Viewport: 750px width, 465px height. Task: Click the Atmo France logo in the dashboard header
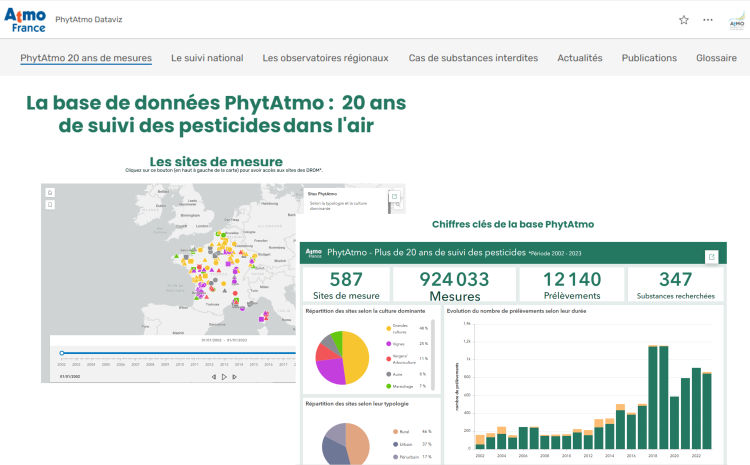click(314, 253)
